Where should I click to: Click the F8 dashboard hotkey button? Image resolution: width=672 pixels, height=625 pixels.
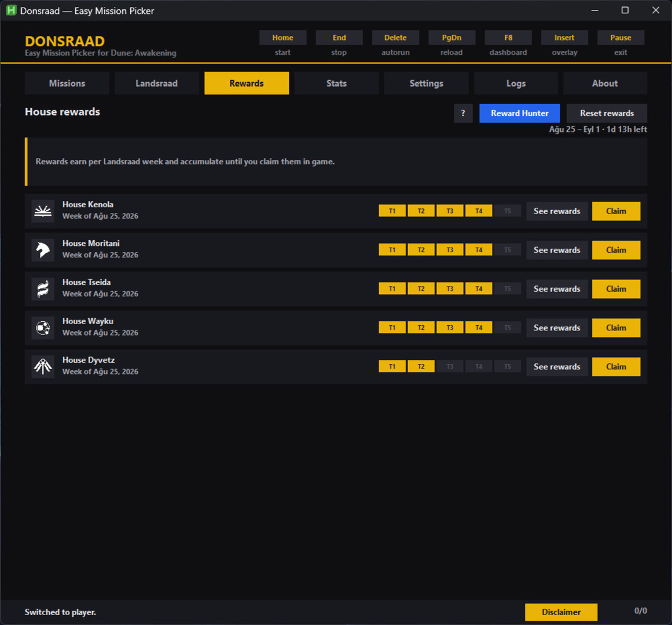[508, 38]
